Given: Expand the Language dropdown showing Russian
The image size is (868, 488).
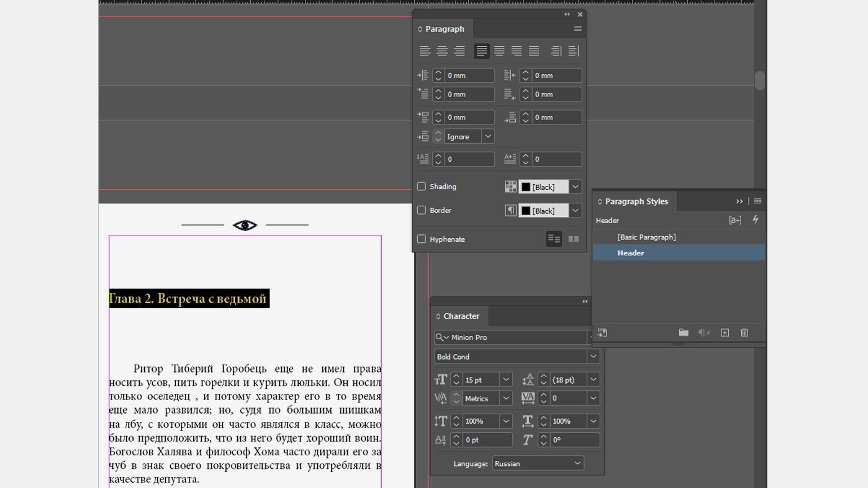Looking at the screenshot, I should [x=577, y=464].
